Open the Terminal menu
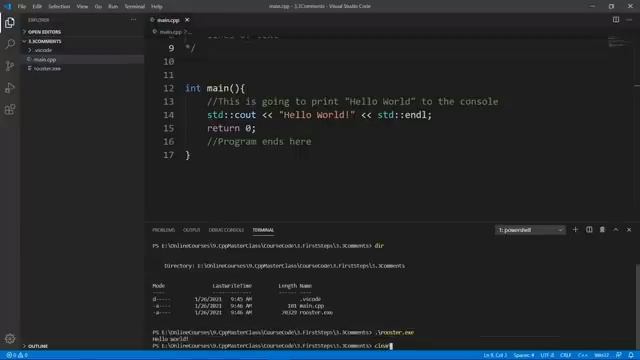This screenshot has height=360, width=640. tap(134, 7)
